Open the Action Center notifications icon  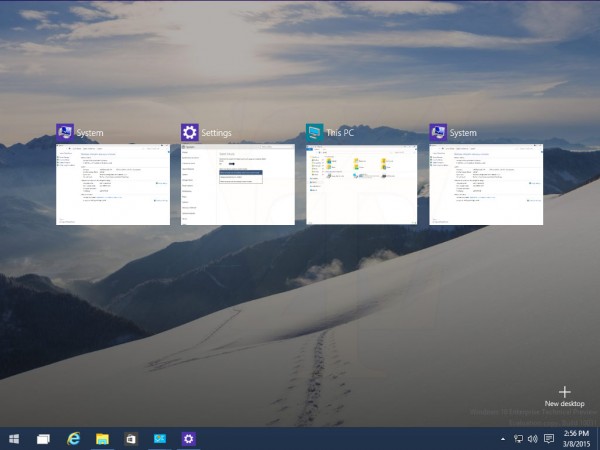pyautogui.click(x=549, y=438)
